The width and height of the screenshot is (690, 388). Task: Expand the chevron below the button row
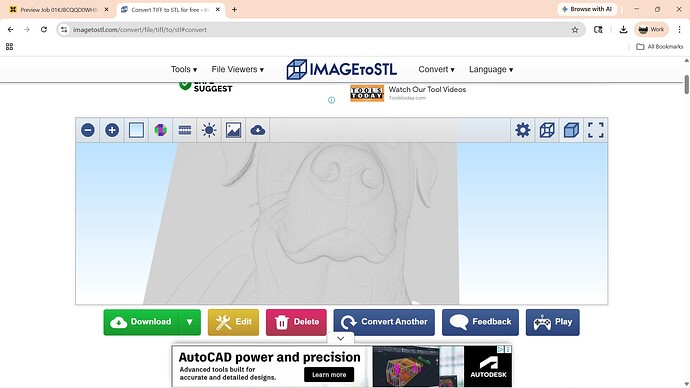(341, 338)
